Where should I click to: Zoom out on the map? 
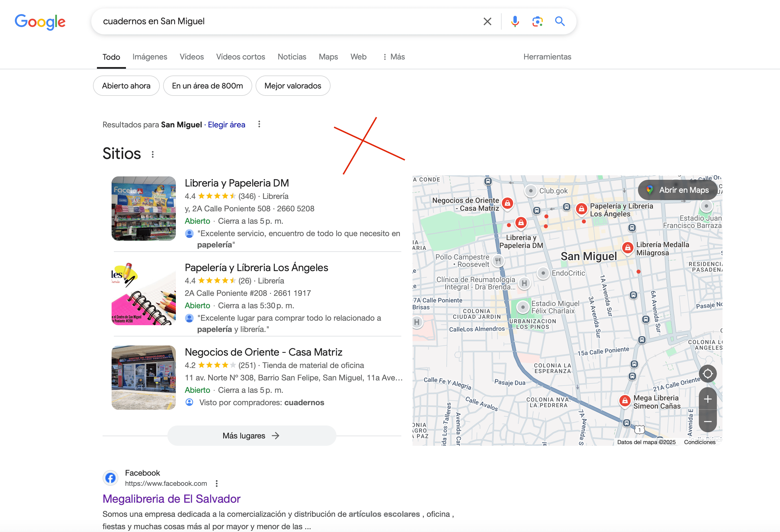(x=708, y=421)
